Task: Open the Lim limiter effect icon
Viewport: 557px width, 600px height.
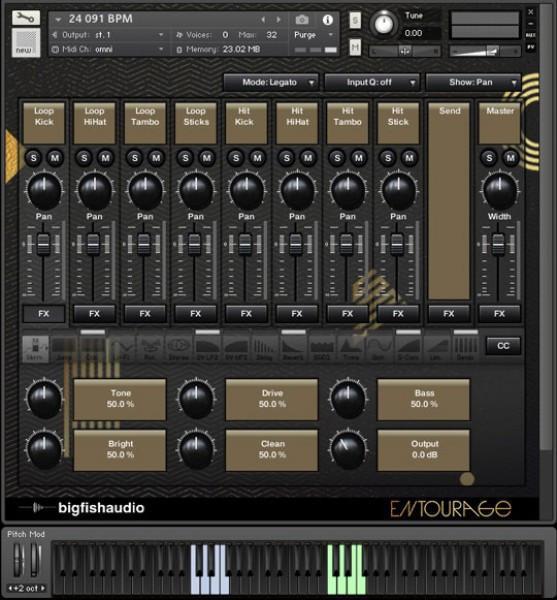Action: click(x=436, y=349)
